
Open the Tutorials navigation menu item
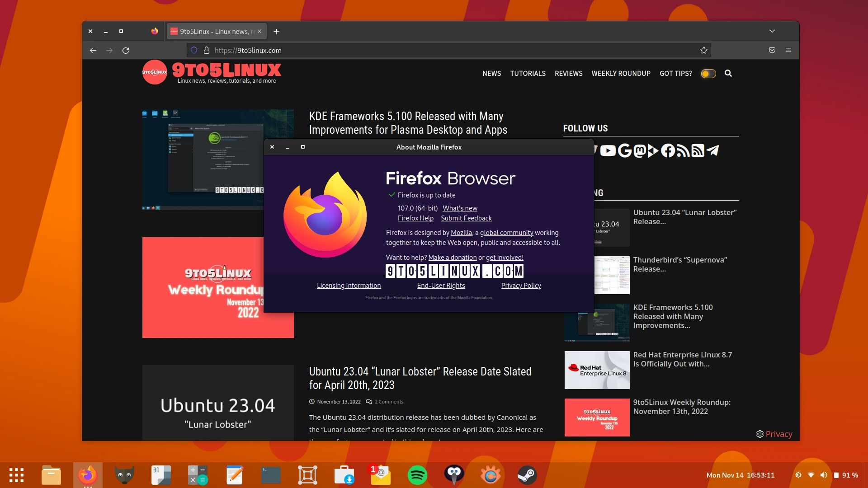coord(528,73)
